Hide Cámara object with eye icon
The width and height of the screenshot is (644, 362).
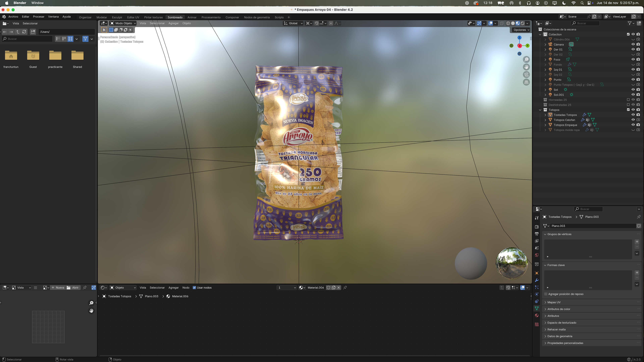(x=633, y=44)
